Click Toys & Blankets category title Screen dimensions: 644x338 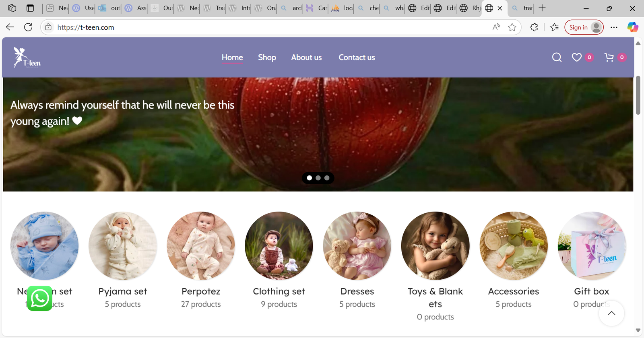pyautogui.click(x=435, y=298)
